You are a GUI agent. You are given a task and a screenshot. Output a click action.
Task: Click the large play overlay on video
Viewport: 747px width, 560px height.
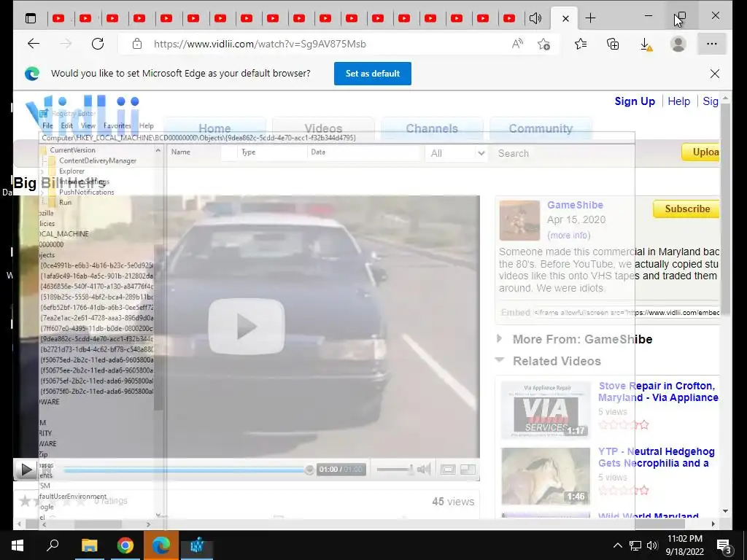[247, 327]
